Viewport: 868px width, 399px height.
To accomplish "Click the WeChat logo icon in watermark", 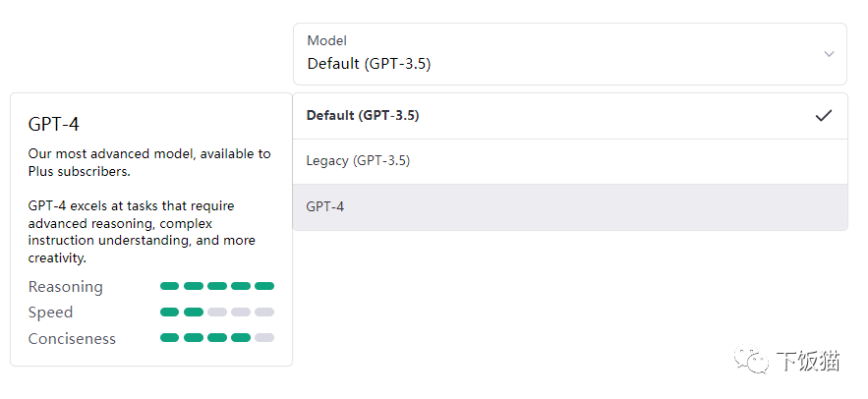I will coord(754,363).
